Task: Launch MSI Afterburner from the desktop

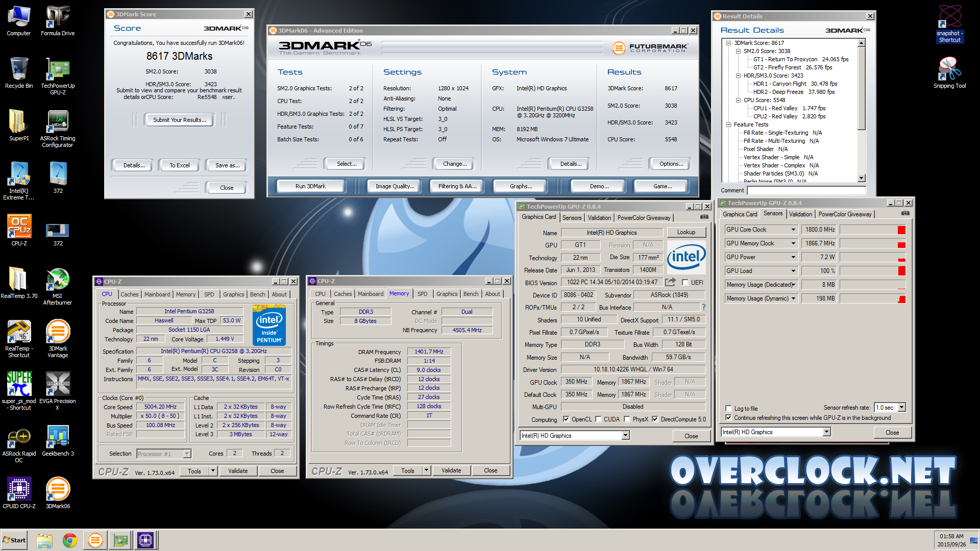Action: click(x=58, y=287)
